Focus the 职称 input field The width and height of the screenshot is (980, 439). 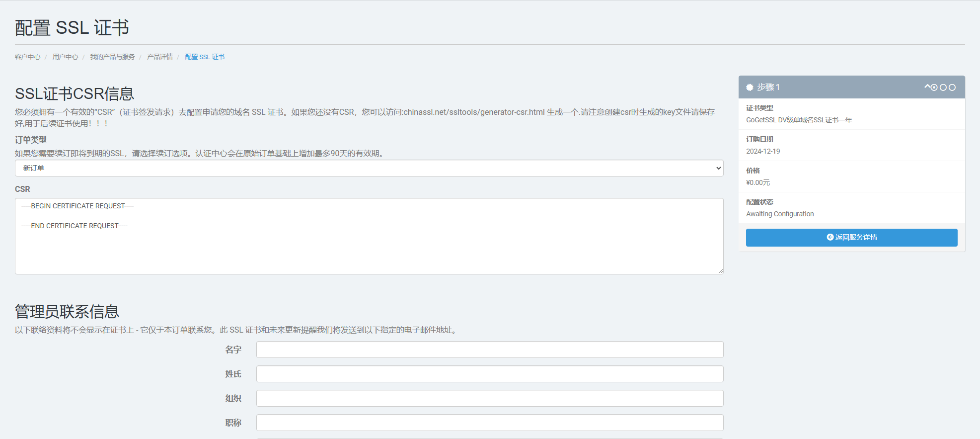pyautogui.click(x=490, y=423)
